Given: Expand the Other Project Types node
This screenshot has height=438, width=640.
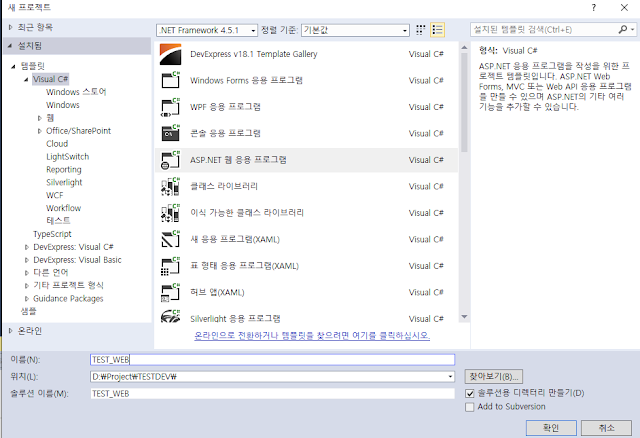Looking at the screenshot, I should point(27,285).
